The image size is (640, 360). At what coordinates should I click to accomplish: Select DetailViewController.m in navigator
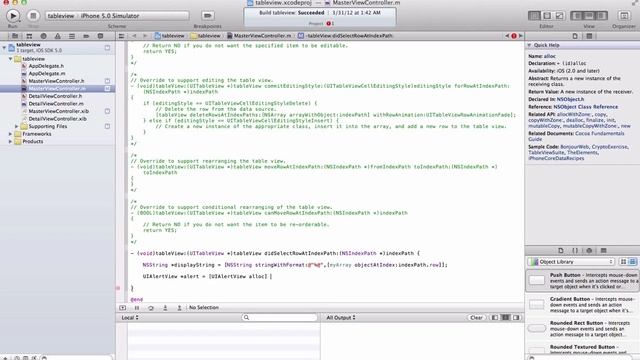click(x=57, y=104)
